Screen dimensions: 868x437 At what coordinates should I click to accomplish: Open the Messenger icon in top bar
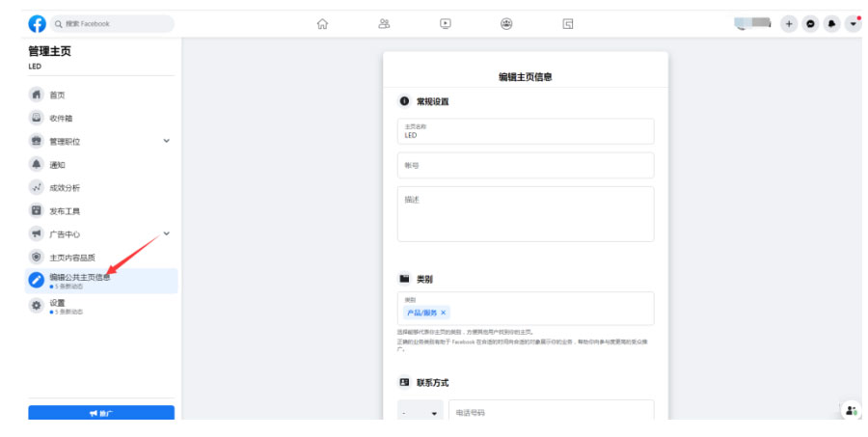(x=810, y=24)
